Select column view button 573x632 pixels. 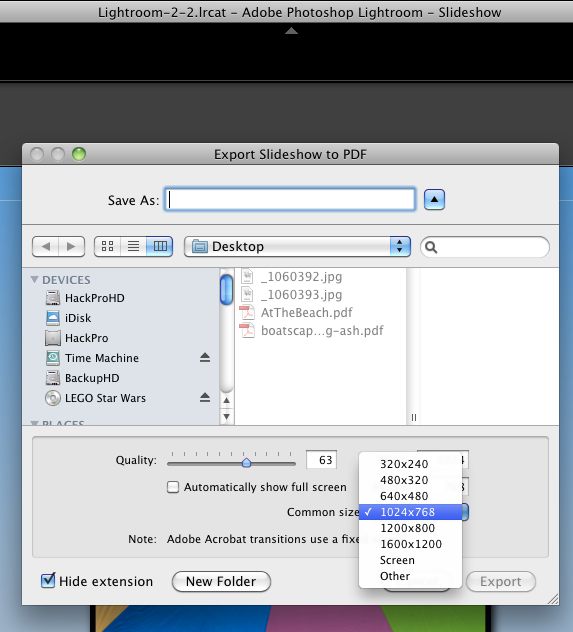click(160, 246)
